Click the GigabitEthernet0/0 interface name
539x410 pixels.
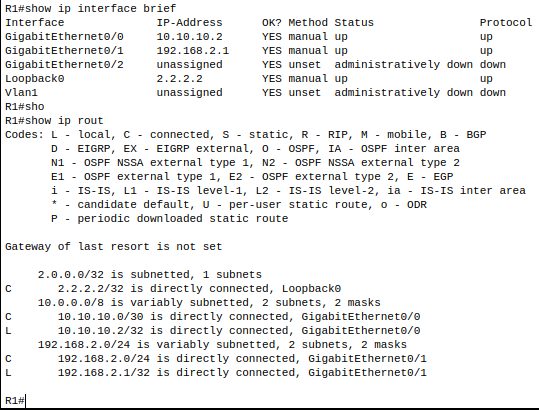pyautogui.click(x=64, y=36)
